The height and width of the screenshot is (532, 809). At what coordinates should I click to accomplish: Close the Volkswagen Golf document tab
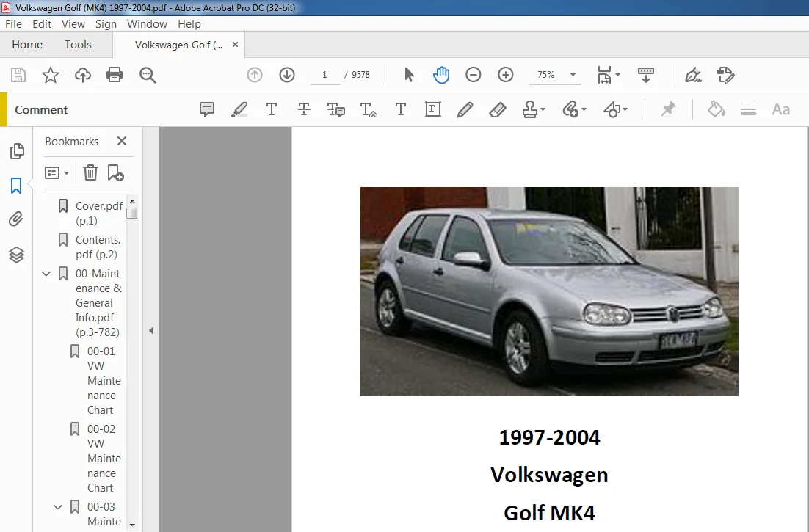click(235, 45)
